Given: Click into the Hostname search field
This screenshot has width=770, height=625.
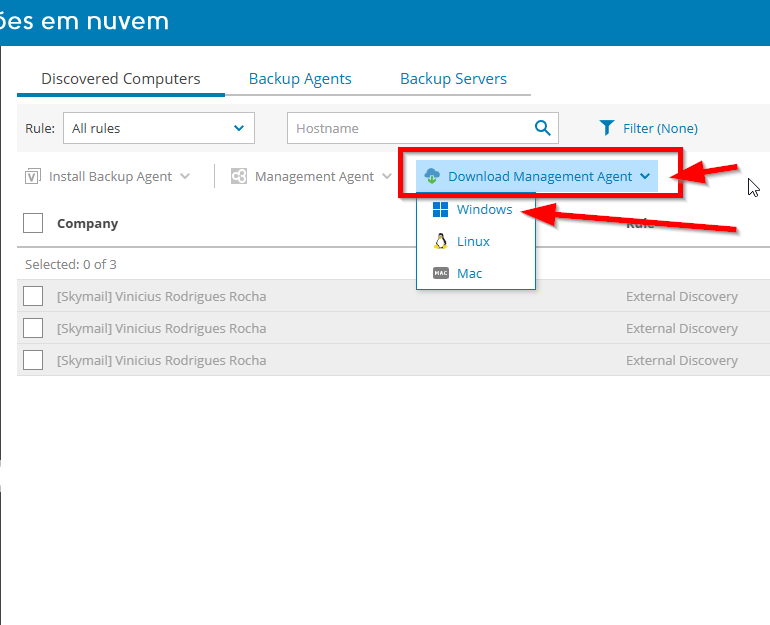Looking at the screenshot, I should point(410,128).
